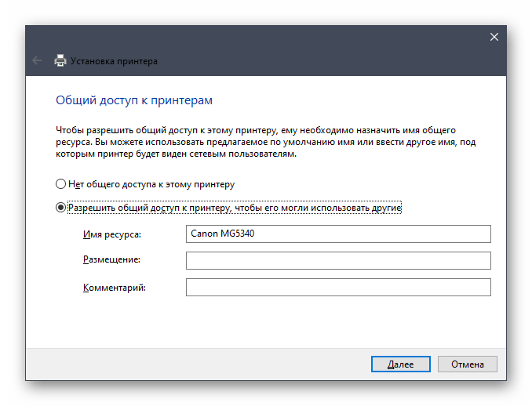Click the Имя ресурса input field

(338, 234)
